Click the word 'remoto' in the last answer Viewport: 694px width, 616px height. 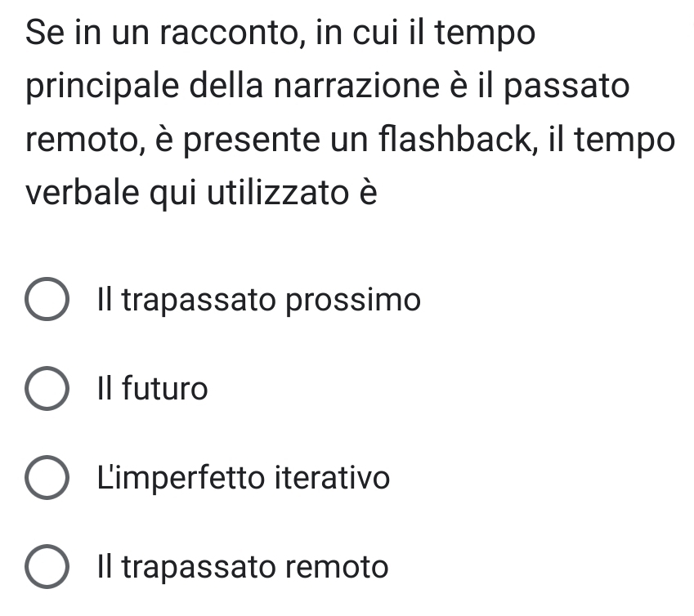[342, 565]
